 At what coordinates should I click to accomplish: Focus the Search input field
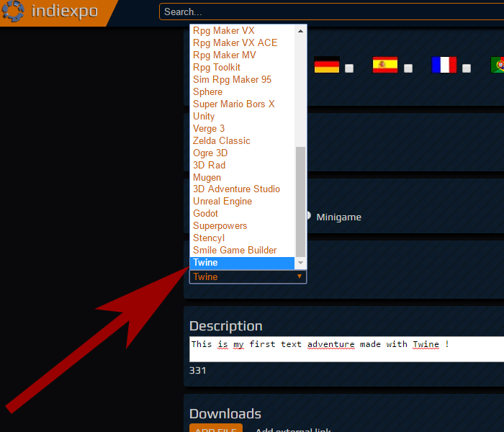coord(331,12)
